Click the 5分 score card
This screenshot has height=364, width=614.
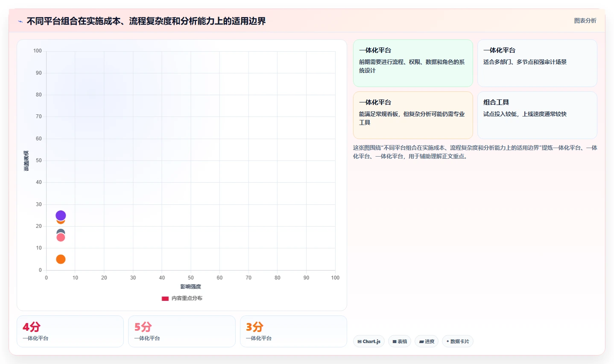point(182,331)
